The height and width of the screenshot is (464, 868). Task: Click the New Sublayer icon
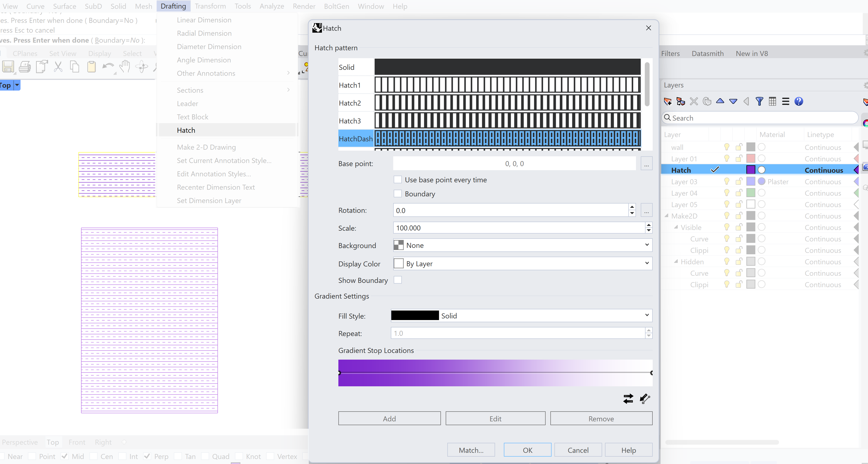click(x=681, y=101)
